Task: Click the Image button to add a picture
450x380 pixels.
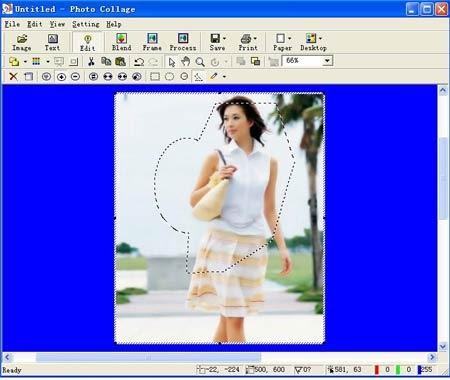Action: coord(22,42)
